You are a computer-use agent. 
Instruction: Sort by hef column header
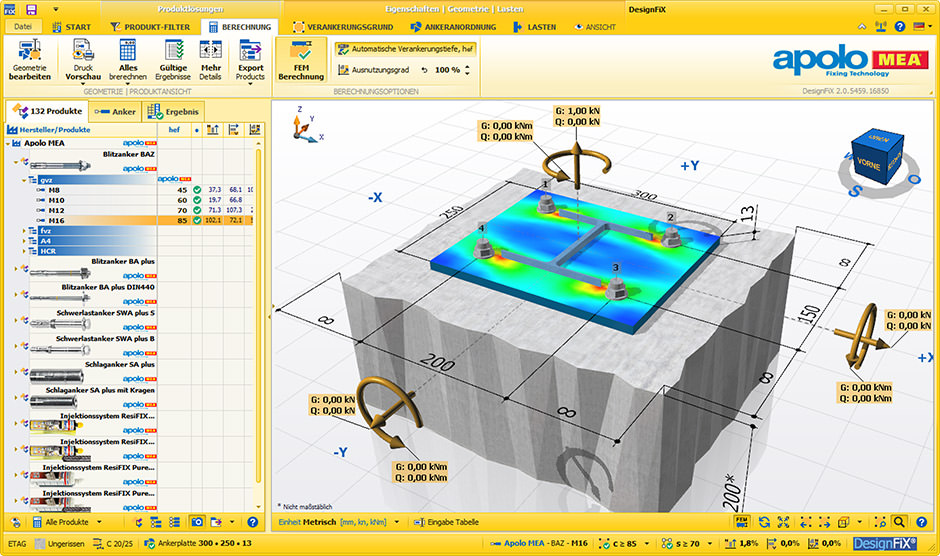174,130
